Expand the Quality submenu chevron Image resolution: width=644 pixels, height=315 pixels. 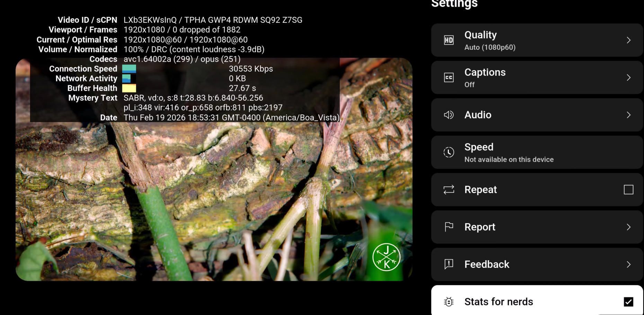[628, 40]
